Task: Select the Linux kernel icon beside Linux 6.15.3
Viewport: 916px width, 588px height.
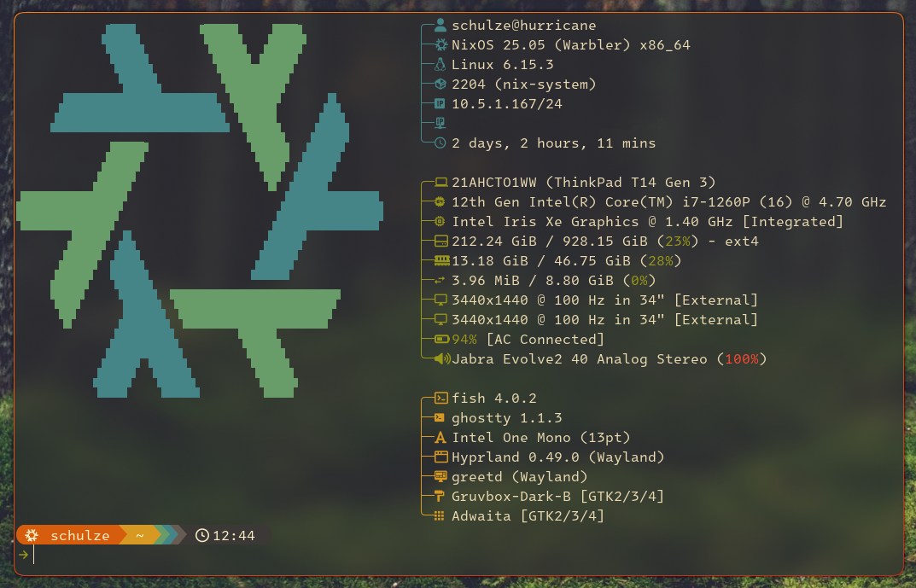Action: [x=438, y=64]
